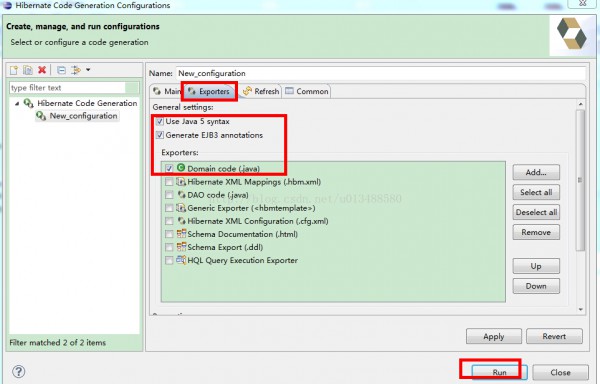Screen dimensions: 600x384
Task: Click the vertical scrollbar thumb in Exporters panel
Action: point(580,180)
